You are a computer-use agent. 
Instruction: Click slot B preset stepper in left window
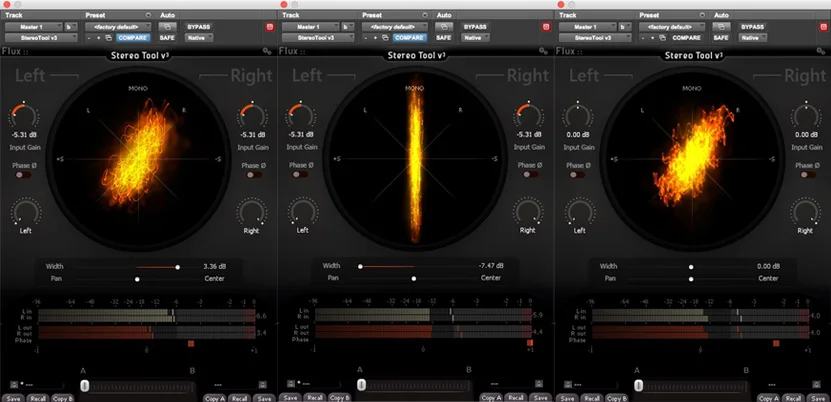tap(262, 384)
